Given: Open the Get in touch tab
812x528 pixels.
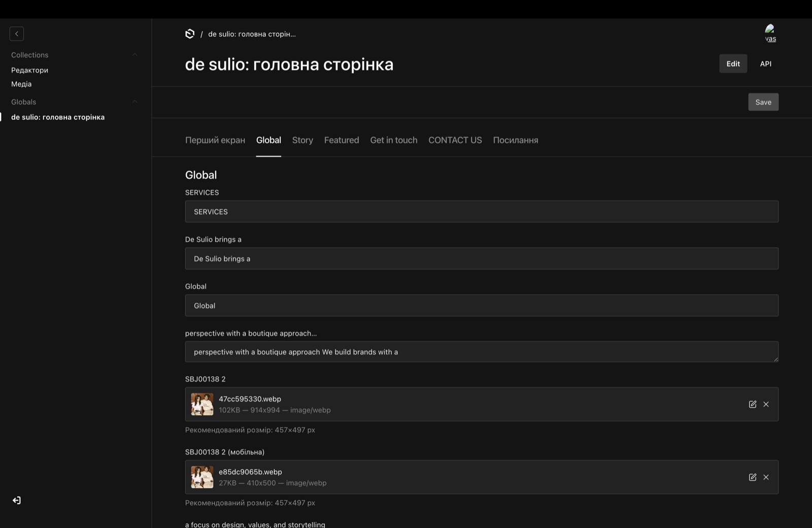Looking at the screenshot, I should (394, 140).
